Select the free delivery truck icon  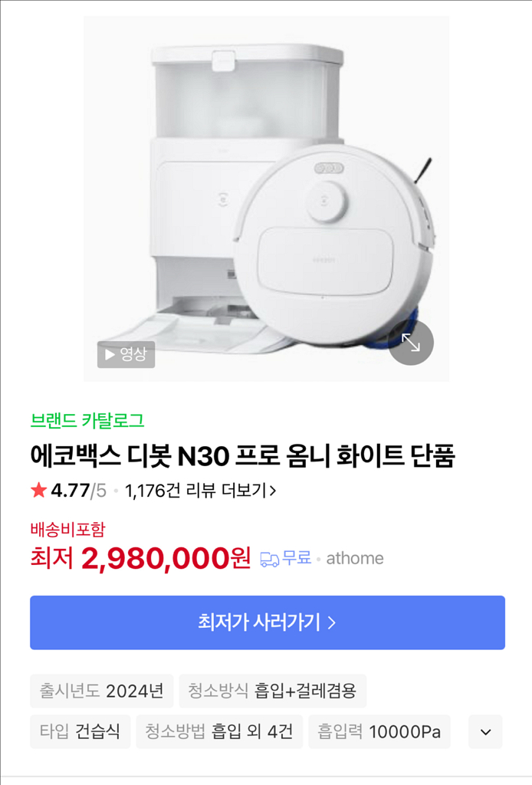click(268, 559)
